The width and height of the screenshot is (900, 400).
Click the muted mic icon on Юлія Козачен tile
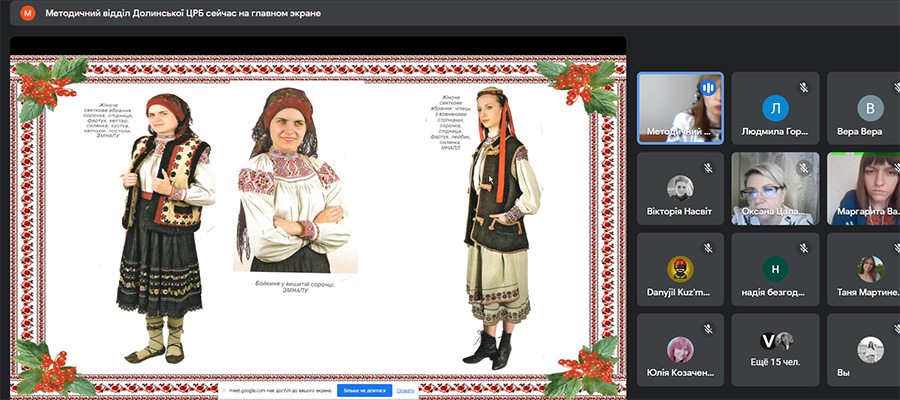[708, 329]
